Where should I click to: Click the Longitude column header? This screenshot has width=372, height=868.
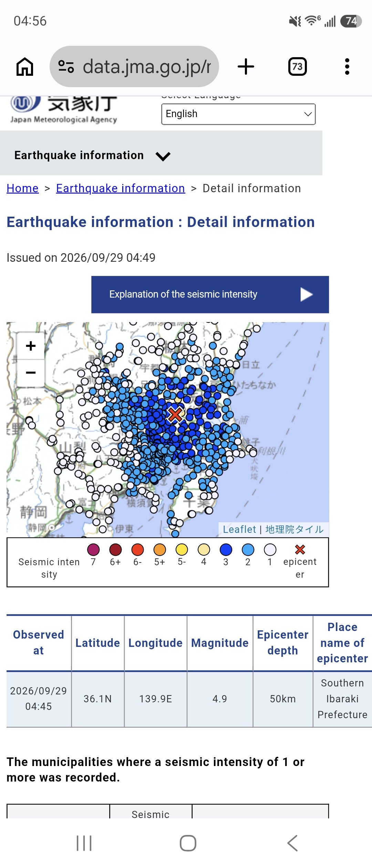[155, 643]
